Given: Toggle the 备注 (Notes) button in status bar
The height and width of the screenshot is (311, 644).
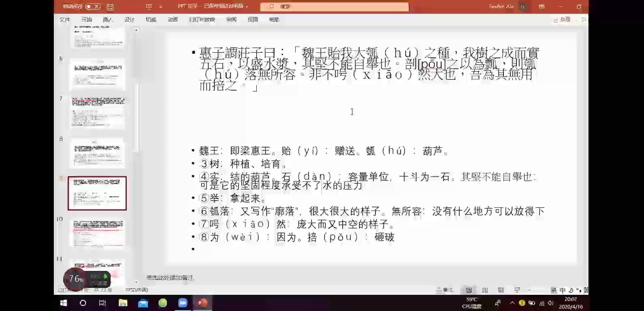Looking at the screenshot, I should 445,290.
